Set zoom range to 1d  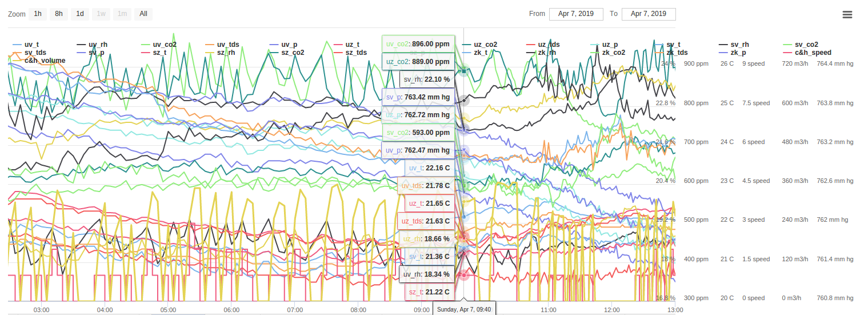click(80, 14)
